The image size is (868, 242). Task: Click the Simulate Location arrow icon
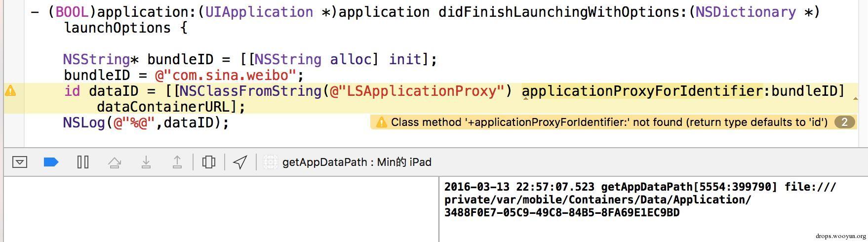240,162
